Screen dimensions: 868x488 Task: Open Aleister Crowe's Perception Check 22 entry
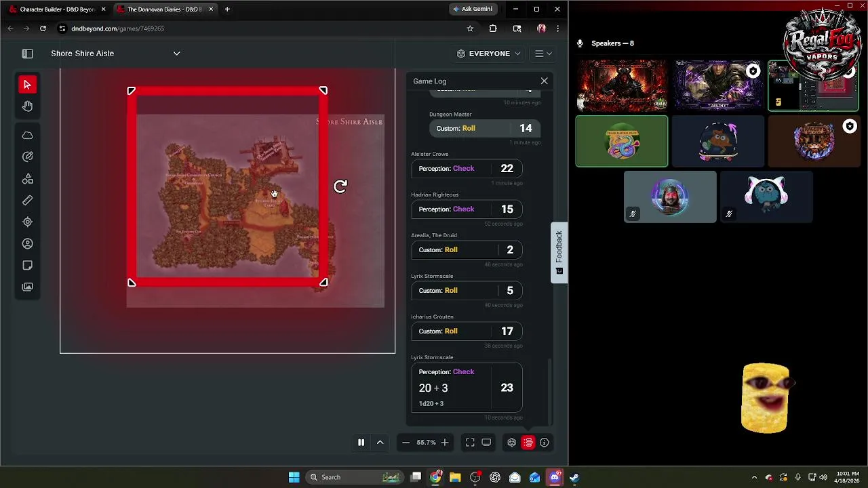(x=467, y=169)
